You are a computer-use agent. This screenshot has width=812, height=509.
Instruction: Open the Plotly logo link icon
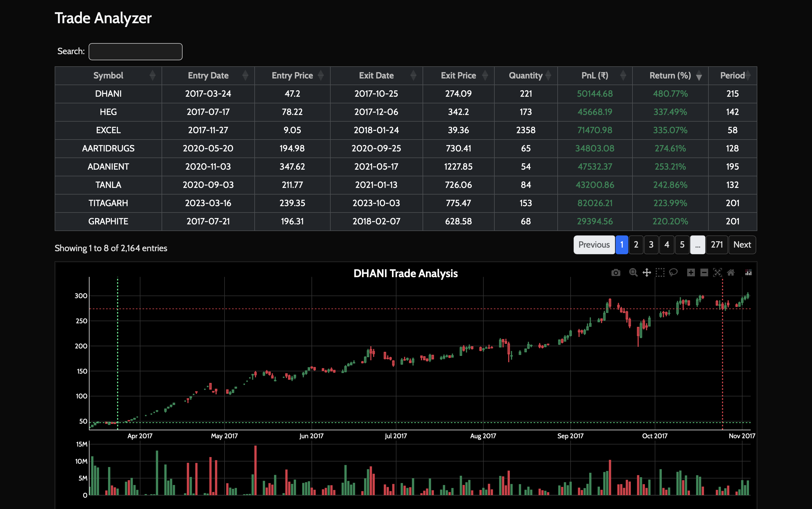(x=748, y=273)
